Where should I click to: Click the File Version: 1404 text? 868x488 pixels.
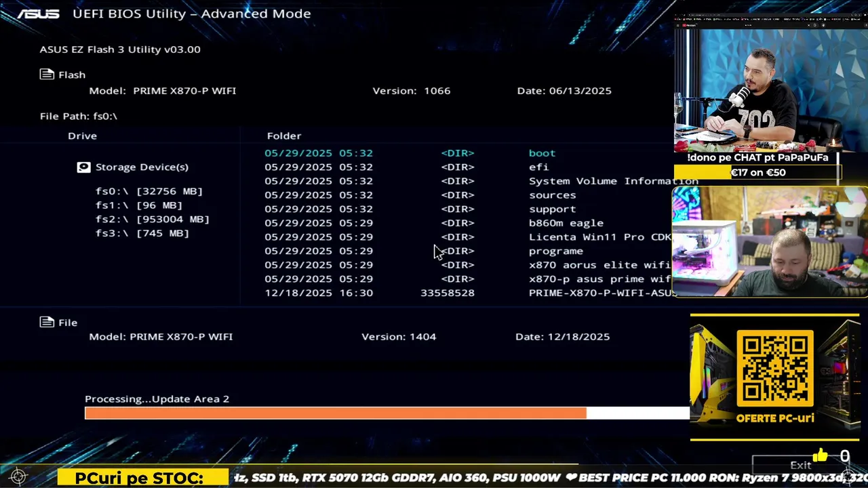pos(399,336)
